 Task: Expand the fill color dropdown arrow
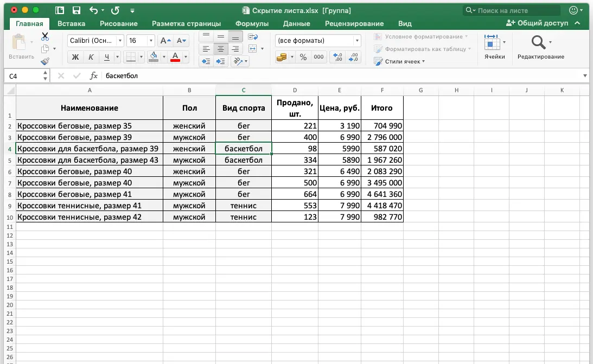pos(164,57)
